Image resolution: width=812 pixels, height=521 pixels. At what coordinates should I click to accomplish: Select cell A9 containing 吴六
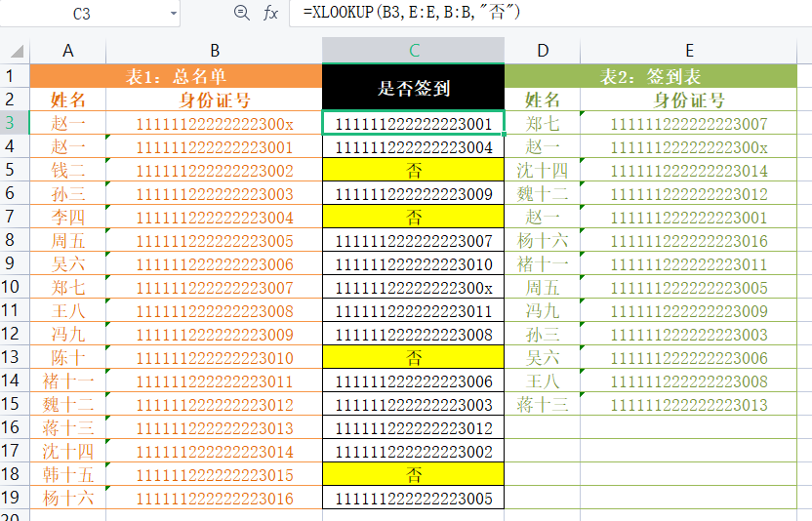coord(68,263)
